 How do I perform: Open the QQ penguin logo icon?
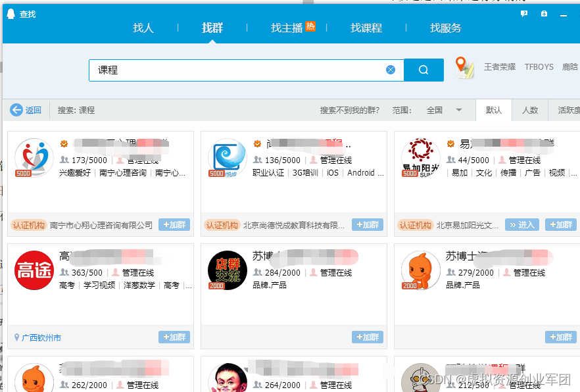point(11,14)
